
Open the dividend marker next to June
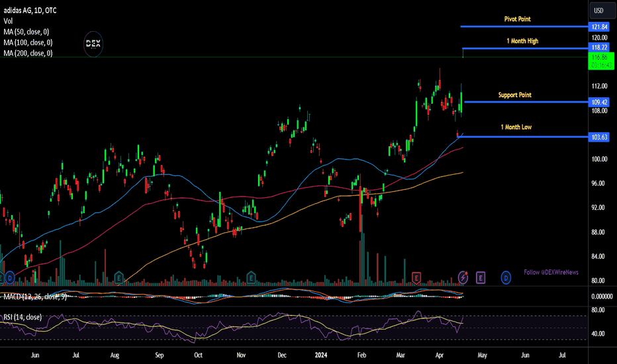click(x=10, y=278)
